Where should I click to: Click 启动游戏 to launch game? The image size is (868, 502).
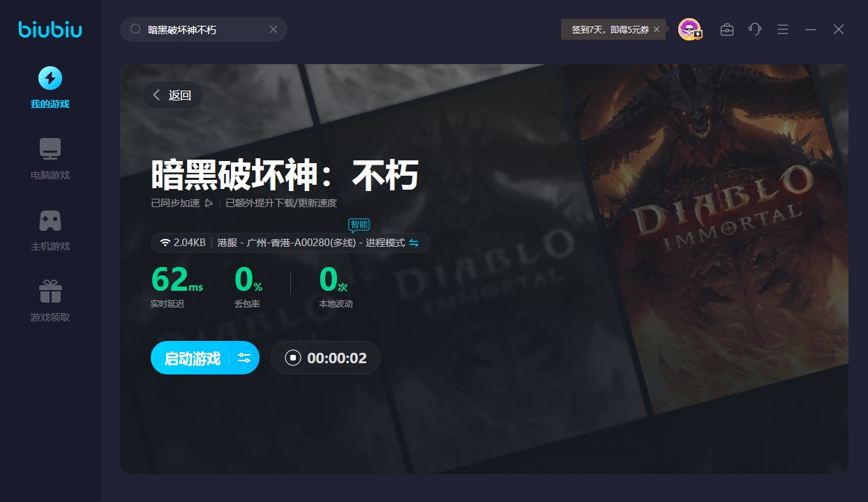coord(193,358)
